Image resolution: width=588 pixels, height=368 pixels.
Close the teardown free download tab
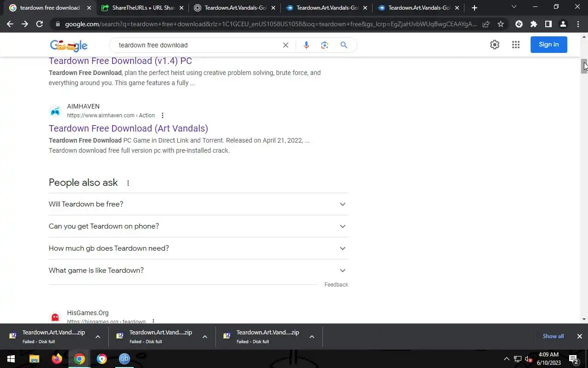pos(89,8)
